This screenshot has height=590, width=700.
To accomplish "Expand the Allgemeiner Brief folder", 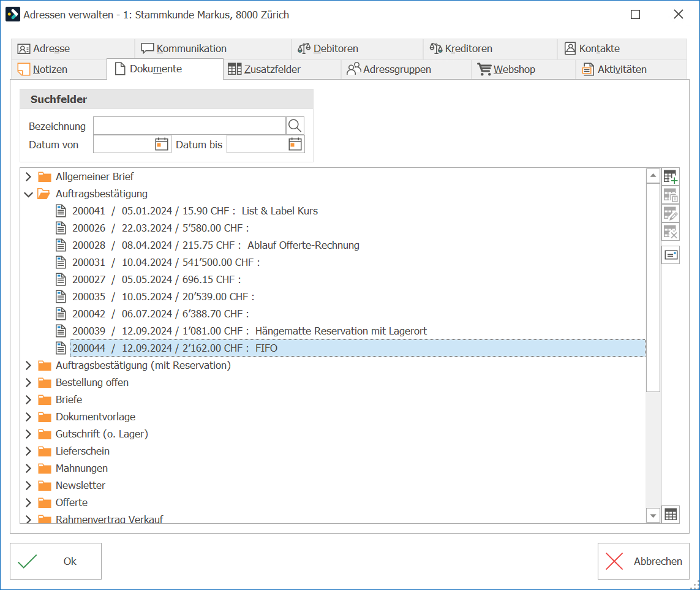I will [x=29, y=177].
